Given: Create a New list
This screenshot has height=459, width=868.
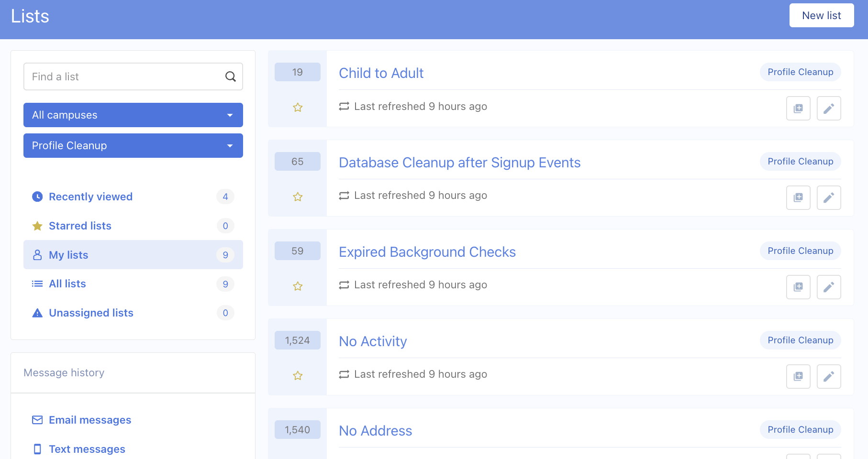Looking at the screenshot, I should click(822, 15).
